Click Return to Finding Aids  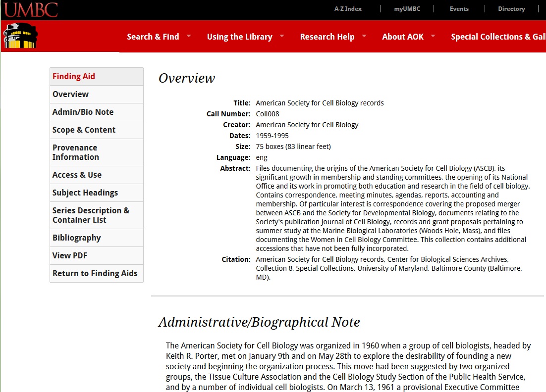click(97, 273)
